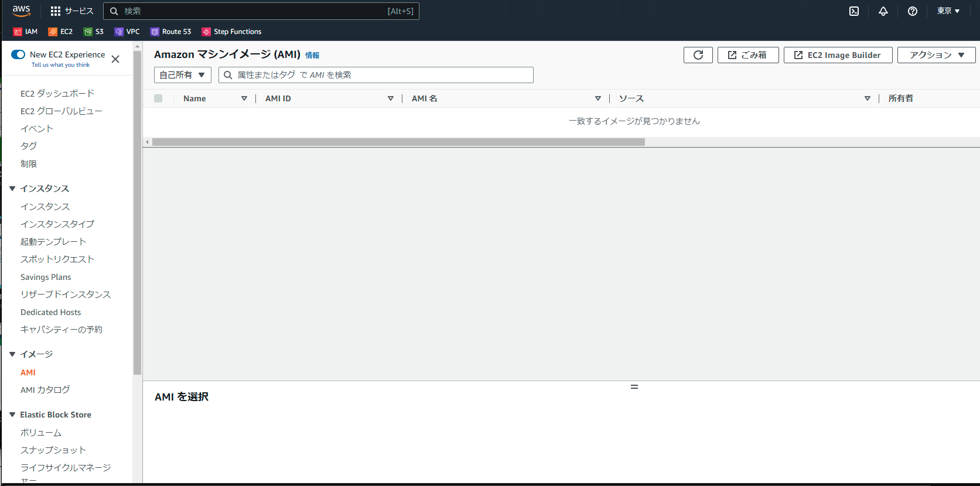Toggle New EC2 Experience switch
The width and height of the screenshot is (980, 486).
[18, 54]
